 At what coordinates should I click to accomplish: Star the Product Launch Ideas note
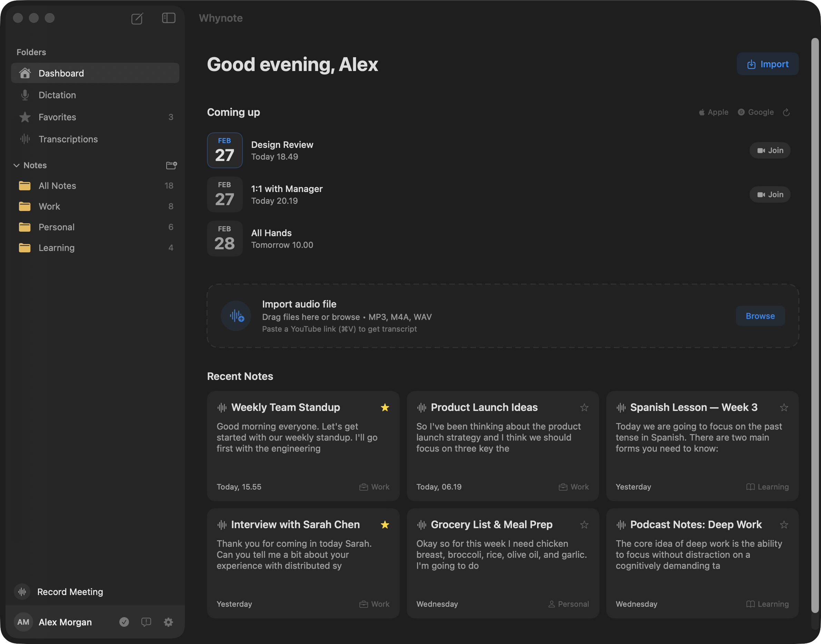584,407
